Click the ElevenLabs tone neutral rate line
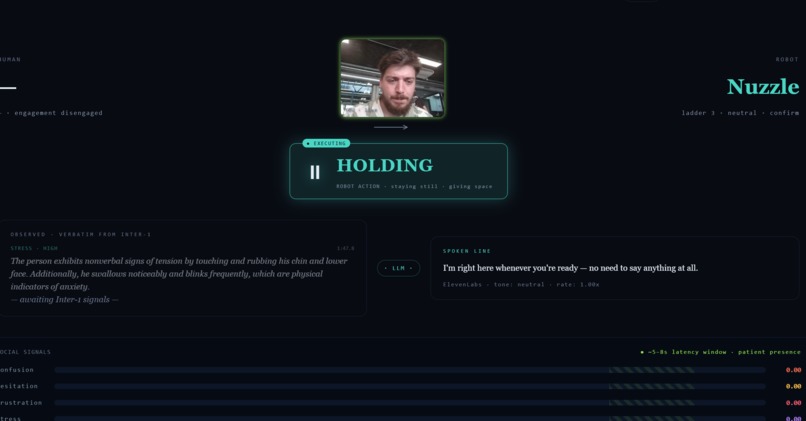Screen dimensions: 806x421 (521, 284)
